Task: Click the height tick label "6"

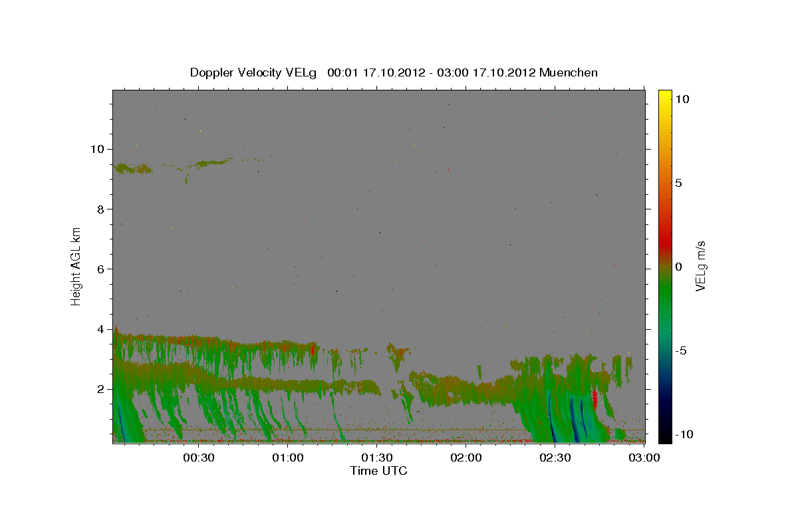Action: coord(99,269)
